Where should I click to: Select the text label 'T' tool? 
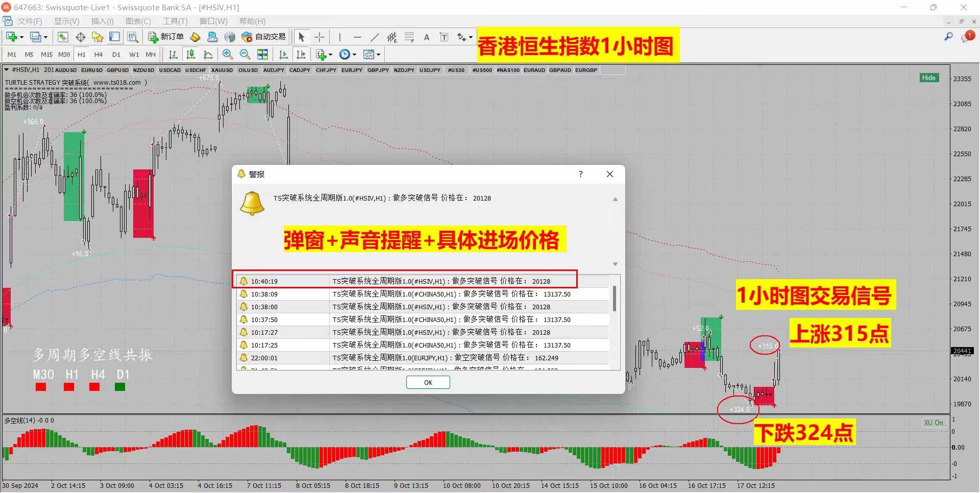click(444, 37)
